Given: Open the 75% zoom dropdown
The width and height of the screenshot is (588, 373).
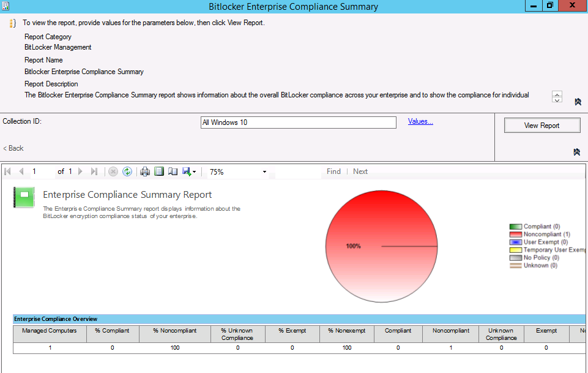Looking at the screenshot, I should [x=264, y=172].
